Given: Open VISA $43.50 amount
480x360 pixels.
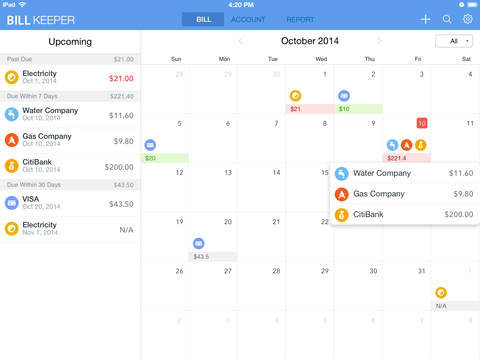Looking at the screenshot, I should pyautogui.click(x=121, y=204).
